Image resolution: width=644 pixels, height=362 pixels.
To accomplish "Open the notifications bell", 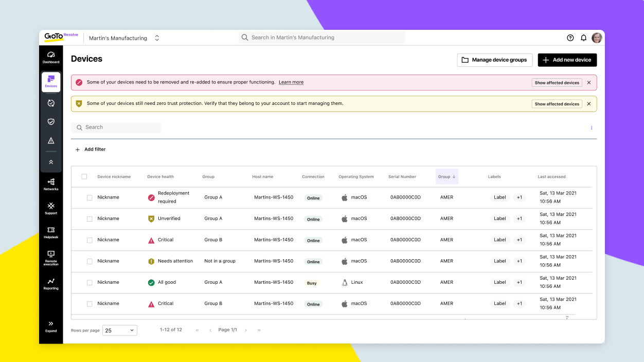I will tap(583, 38).
